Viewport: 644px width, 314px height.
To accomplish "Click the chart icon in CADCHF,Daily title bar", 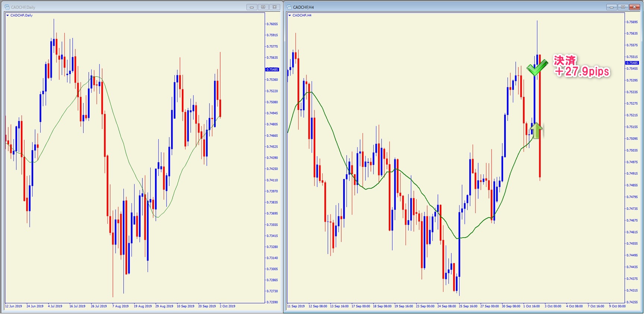I will [x=7, y=7].
